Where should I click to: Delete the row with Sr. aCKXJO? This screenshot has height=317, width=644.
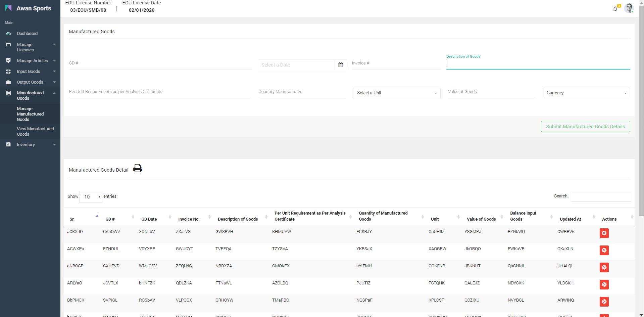coord(604,233)
